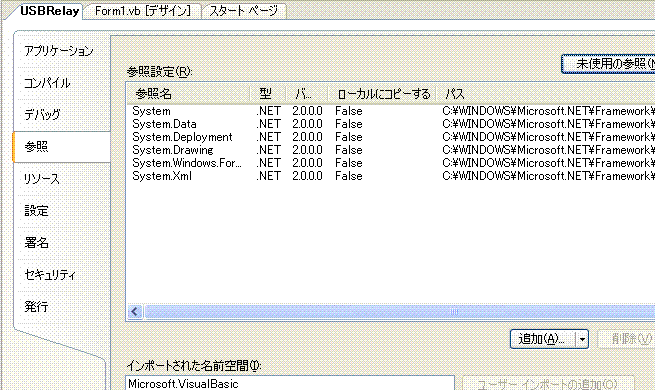Open the Form1.vb [デザイン] tab
The width and height of the screenshot is (655, 390).
point(142,11)
